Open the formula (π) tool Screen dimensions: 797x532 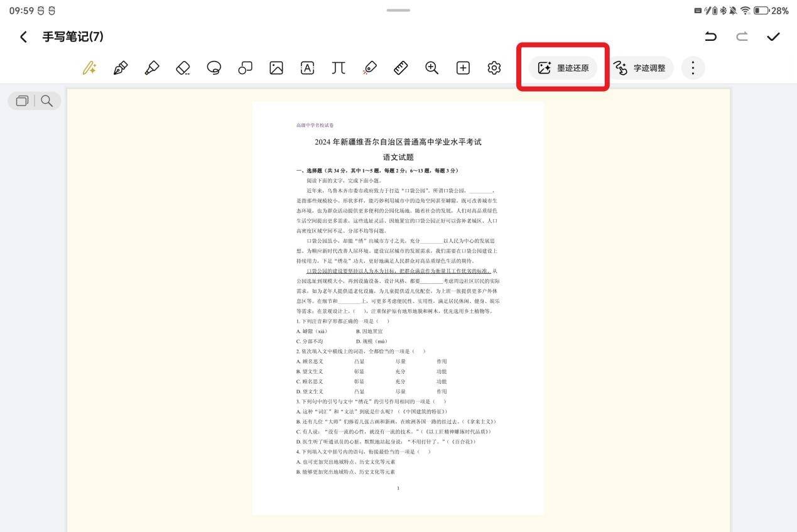[x=339, y=68]
